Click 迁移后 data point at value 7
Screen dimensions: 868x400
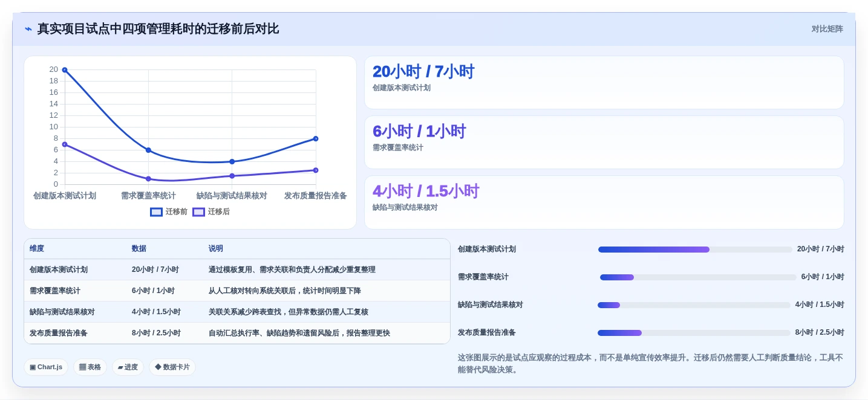click(x=65, y=144)
